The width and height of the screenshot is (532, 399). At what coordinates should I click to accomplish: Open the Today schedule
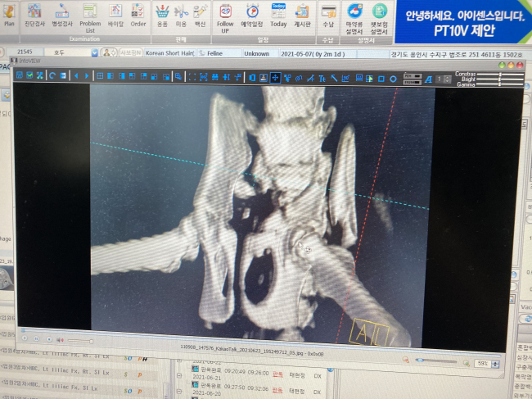278,16
